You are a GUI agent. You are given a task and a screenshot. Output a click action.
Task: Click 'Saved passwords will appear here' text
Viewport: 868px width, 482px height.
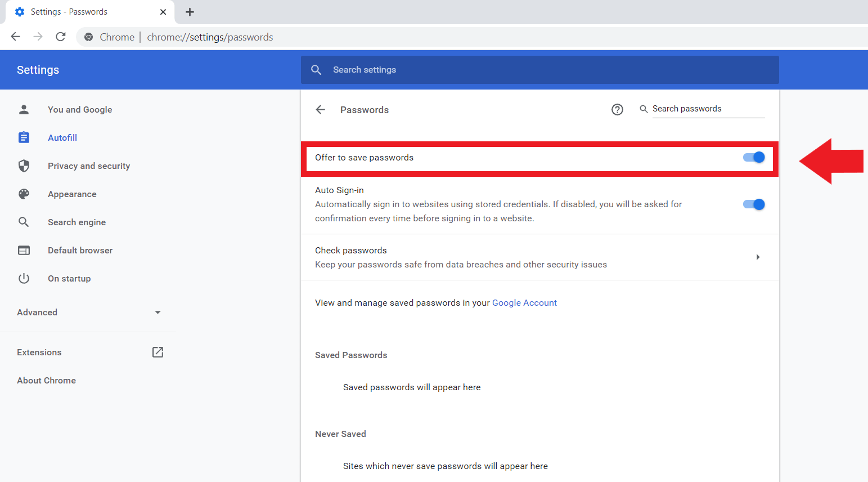(412, 387)
